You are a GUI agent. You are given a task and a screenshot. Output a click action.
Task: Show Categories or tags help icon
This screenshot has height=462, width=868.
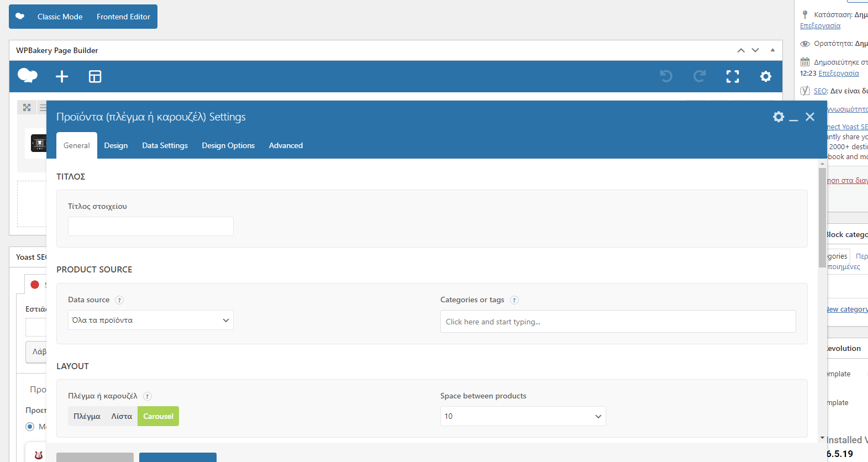[514, 300]
